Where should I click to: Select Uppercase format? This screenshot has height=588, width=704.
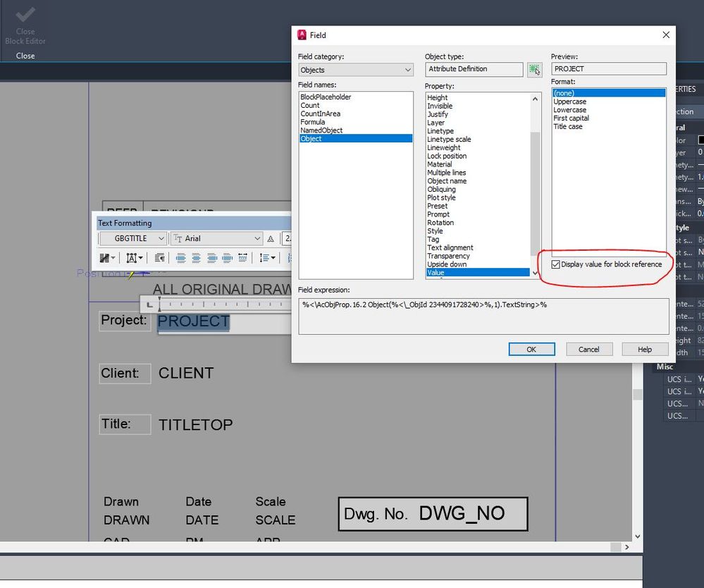[x=570, y=102]
